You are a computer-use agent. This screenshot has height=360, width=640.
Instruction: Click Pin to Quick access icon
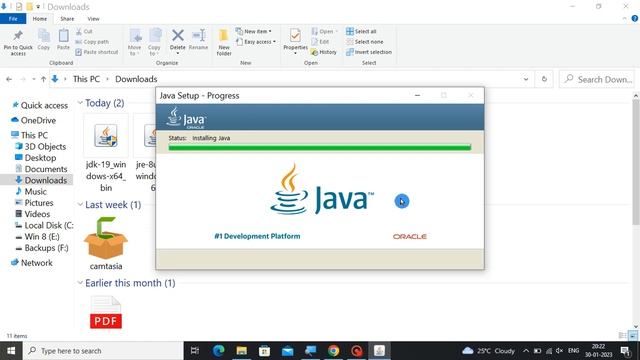pos(18,36)
